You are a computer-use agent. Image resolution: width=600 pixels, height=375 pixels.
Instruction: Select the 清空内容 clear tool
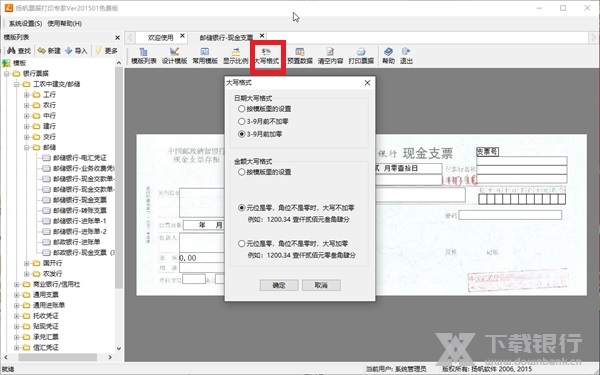click(x=330, y=55)
